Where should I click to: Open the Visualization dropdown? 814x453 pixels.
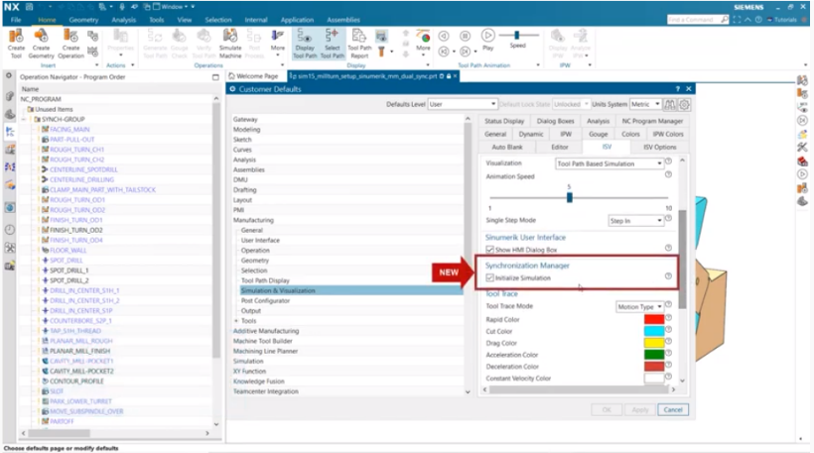[x=609, y=163]
